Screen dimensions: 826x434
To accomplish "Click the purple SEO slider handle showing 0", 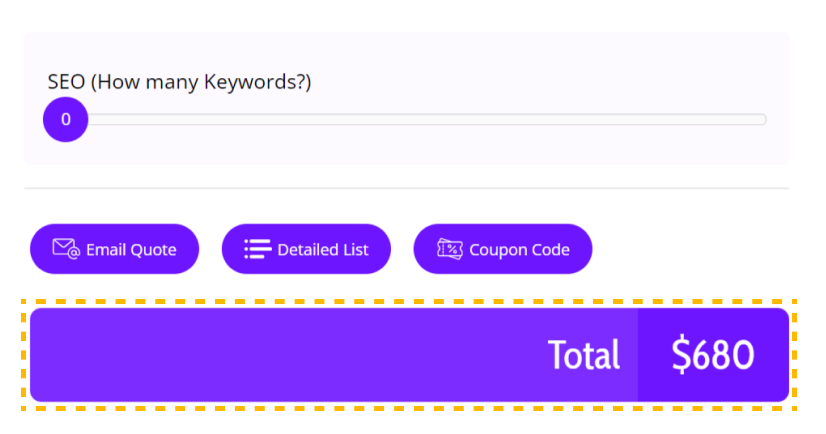I will tap(65, 120).
